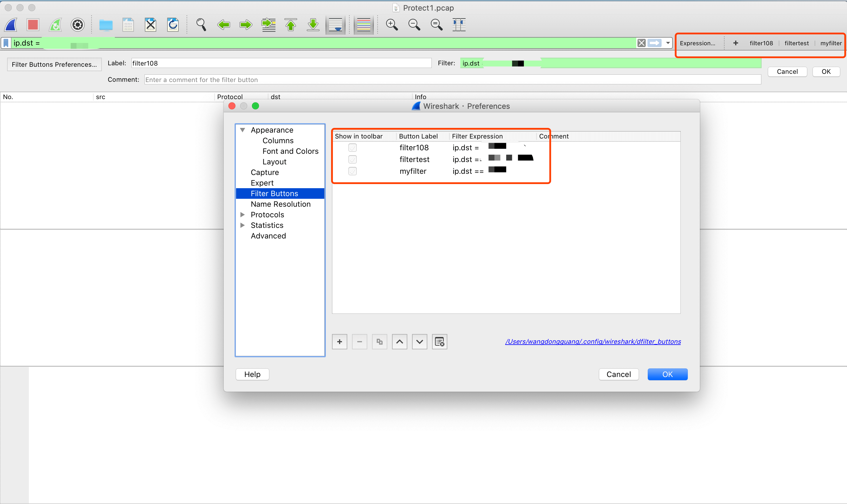Clear all filter entries icon in Preferences
This screenshot has height=504, width=847.
pyautogui.click(x=440, y=342)
